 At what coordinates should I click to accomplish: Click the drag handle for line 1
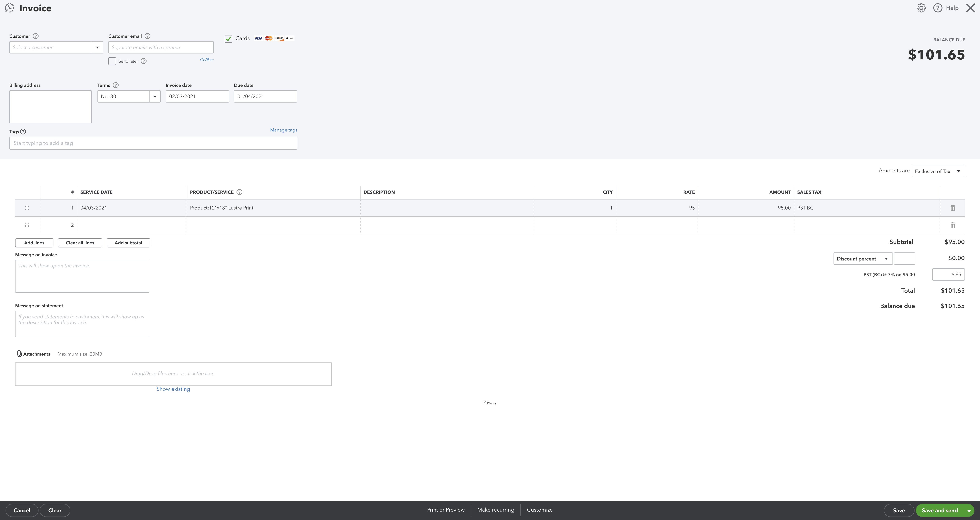[x=27, y=208]
